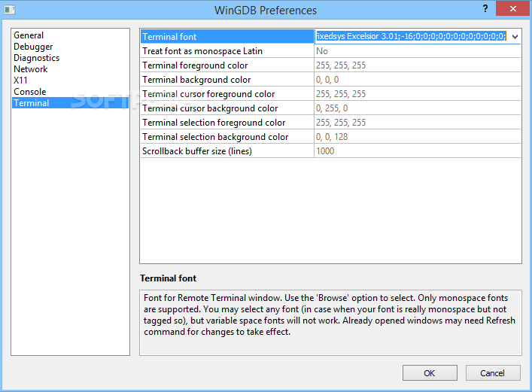Viewport: 532px width, 392px height.
Task: Click the font description help text box
Action: pyautogui.click(x=330, y=323)
